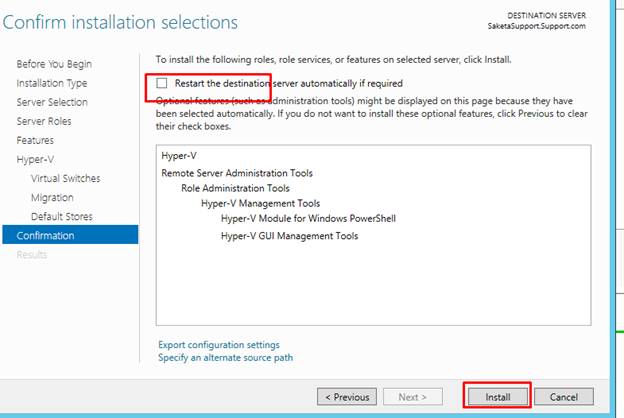This screenshot has width=624, height=418.
Task: Click the Install button
Action: (497, 397)
